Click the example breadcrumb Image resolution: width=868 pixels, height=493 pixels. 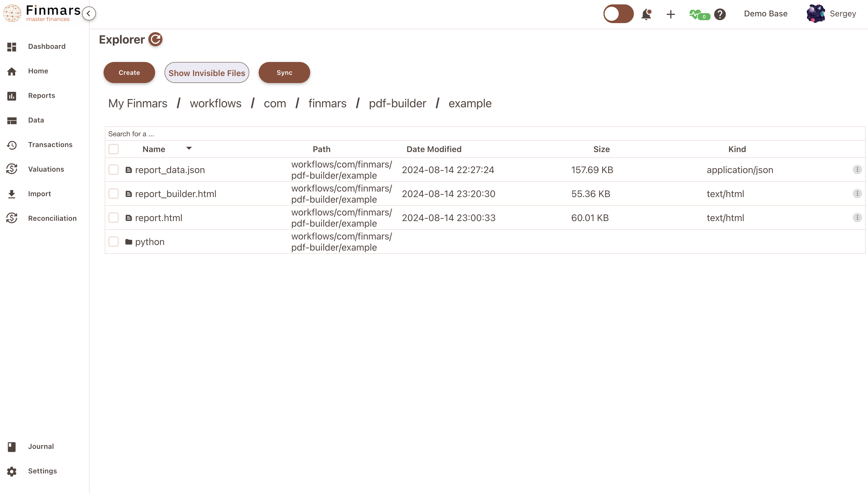pyautogui.click(x=470, y=103)
